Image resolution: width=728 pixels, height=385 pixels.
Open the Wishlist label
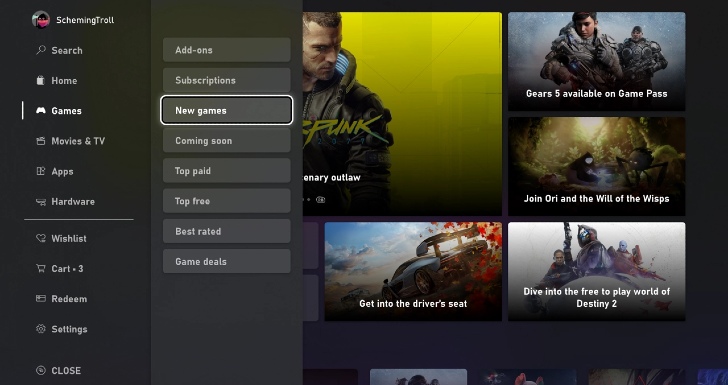click(69, 238)
